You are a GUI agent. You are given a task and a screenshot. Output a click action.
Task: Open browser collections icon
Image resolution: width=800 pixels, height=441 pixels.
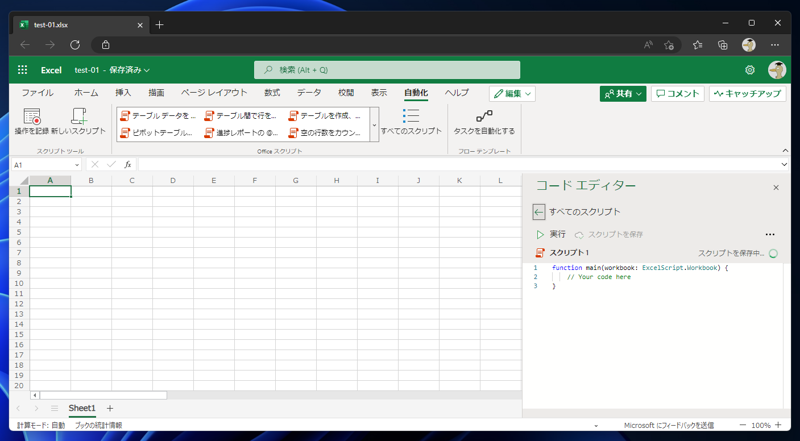pos(722,45)
